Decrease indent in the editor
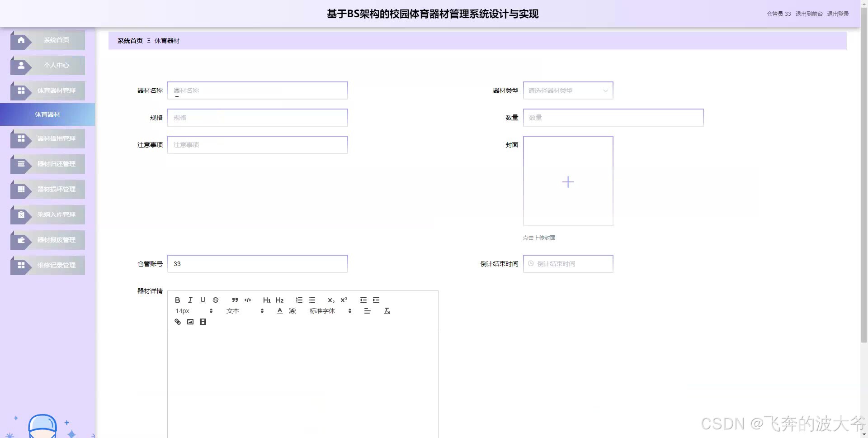Screen dimensions: 868x438 (363, 300)
